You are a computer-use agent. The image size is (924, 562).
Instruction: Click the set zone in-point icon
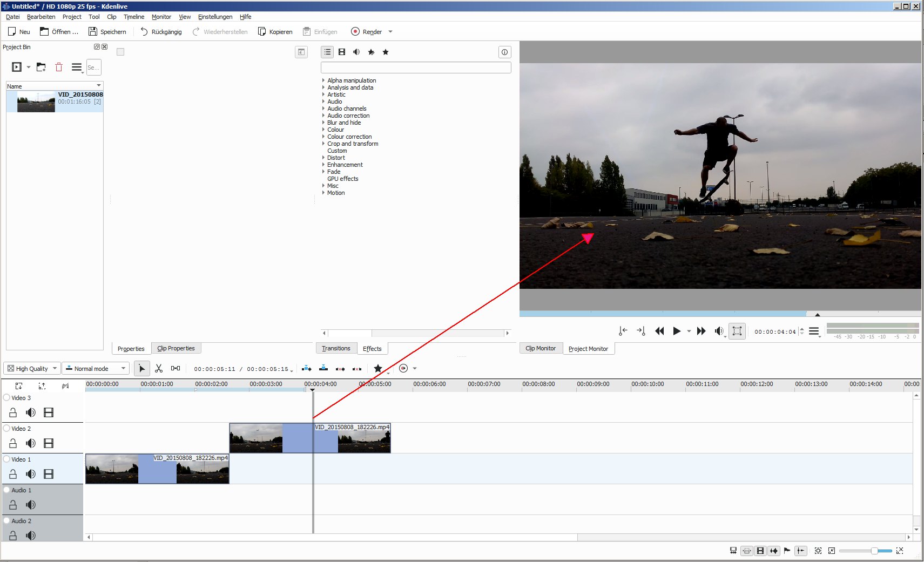[623, 331]
